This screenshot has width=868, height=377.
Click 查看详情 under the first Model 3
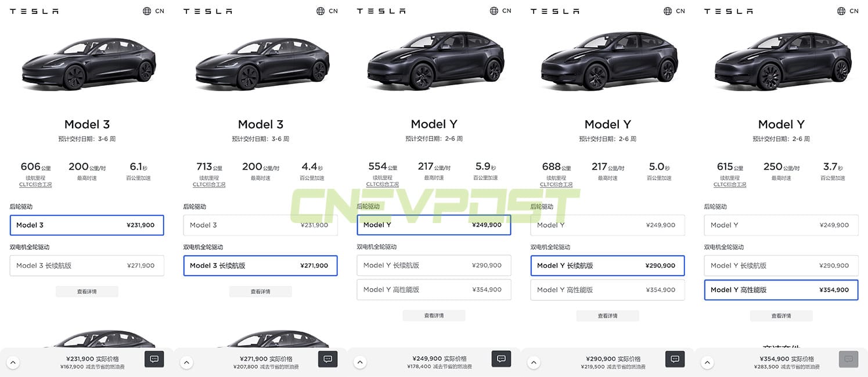tap(87, 291)
